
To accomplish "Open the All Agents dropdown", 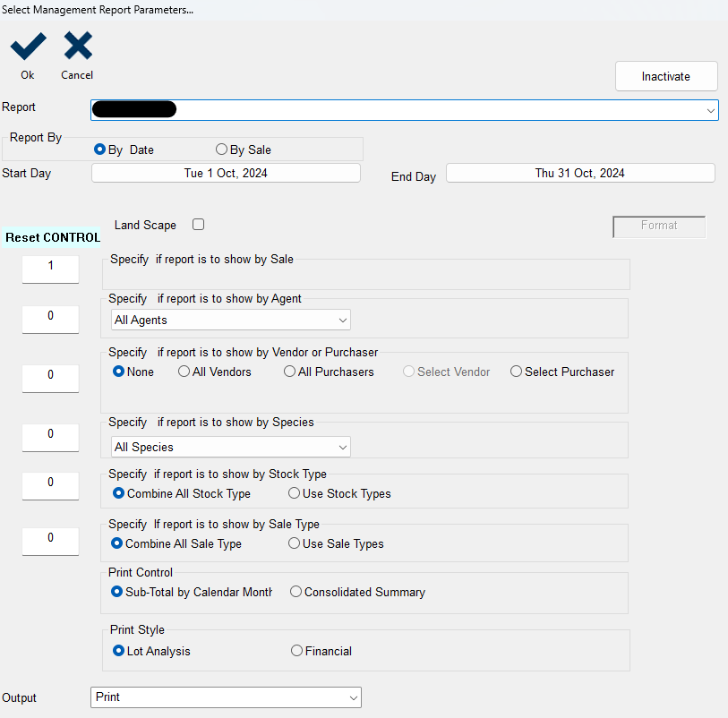I will pyautogui.click(x=231, y=320).
